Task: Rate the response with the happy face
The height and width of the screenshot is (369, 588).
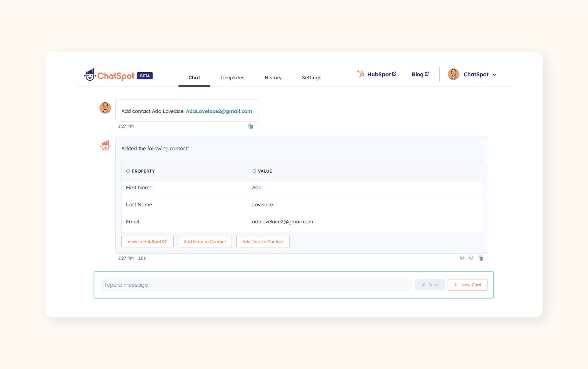Action: [462, 258]
